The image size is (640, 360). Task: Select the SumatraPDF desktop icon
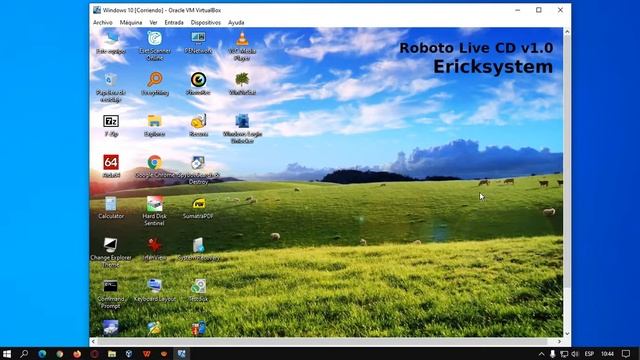click(x=198, y=208)
